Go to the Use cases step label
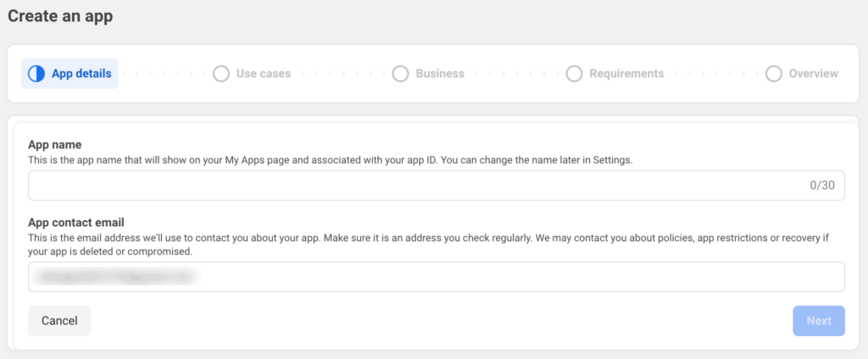Viewport: 868px width, 359px height. (x=263, y=74)
